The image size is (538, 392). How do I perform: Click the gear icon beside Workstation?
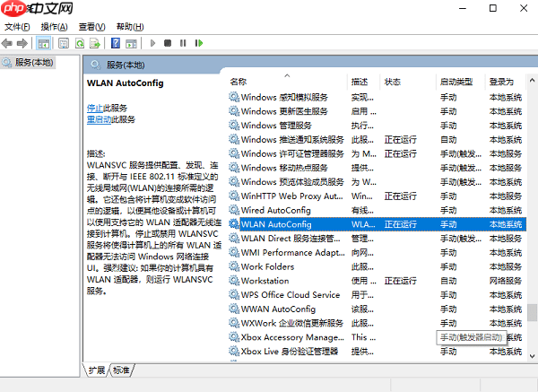(234, 281)
